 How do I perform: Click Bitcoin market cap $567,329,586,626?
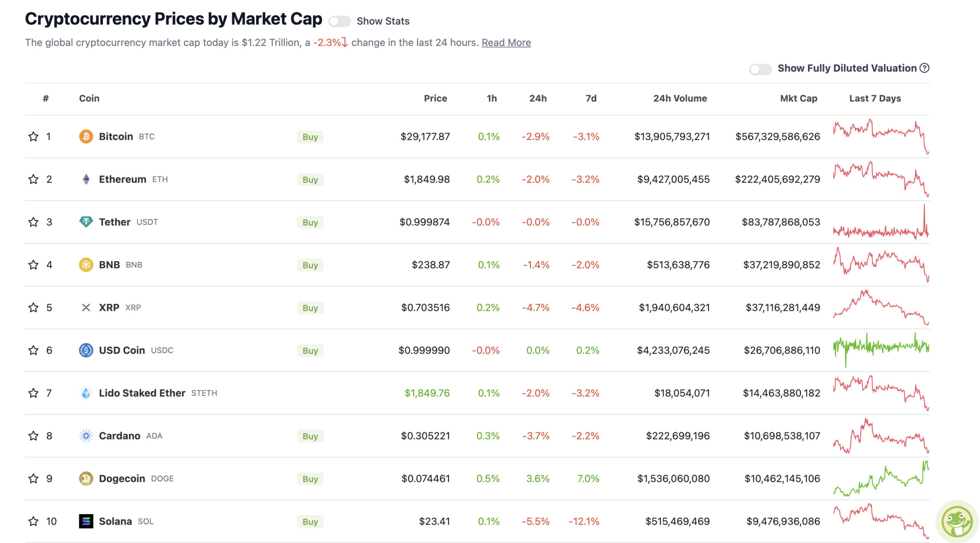777,136
